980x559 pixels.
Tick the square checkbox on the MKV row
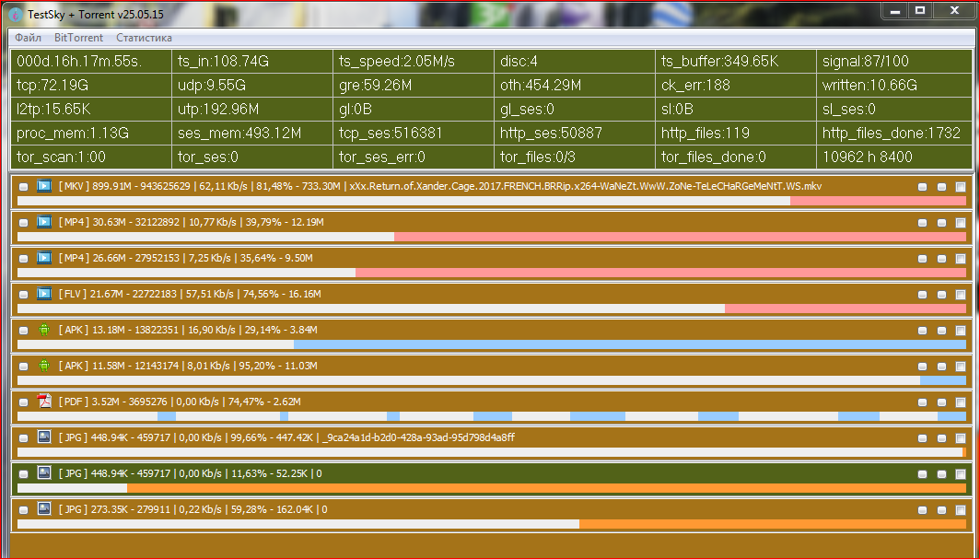click(961, 187)
